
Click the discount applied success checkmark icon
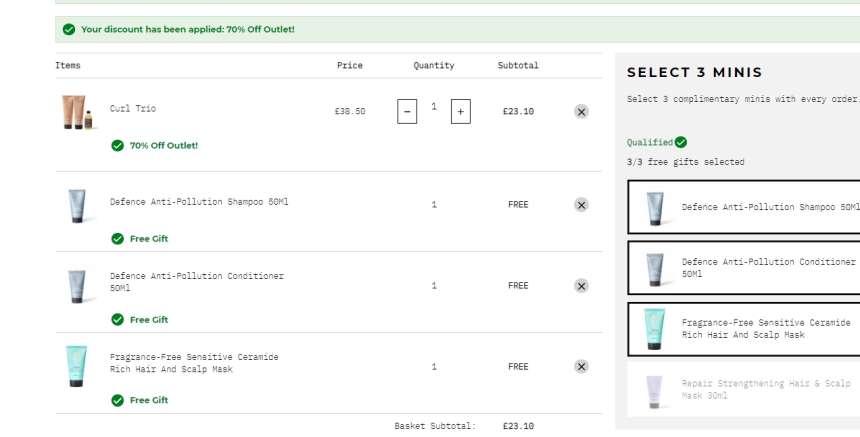[x=69, y=30]
